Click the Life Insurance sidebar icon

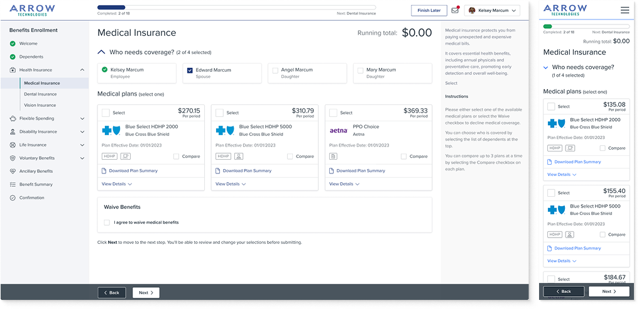coord(13,145)
